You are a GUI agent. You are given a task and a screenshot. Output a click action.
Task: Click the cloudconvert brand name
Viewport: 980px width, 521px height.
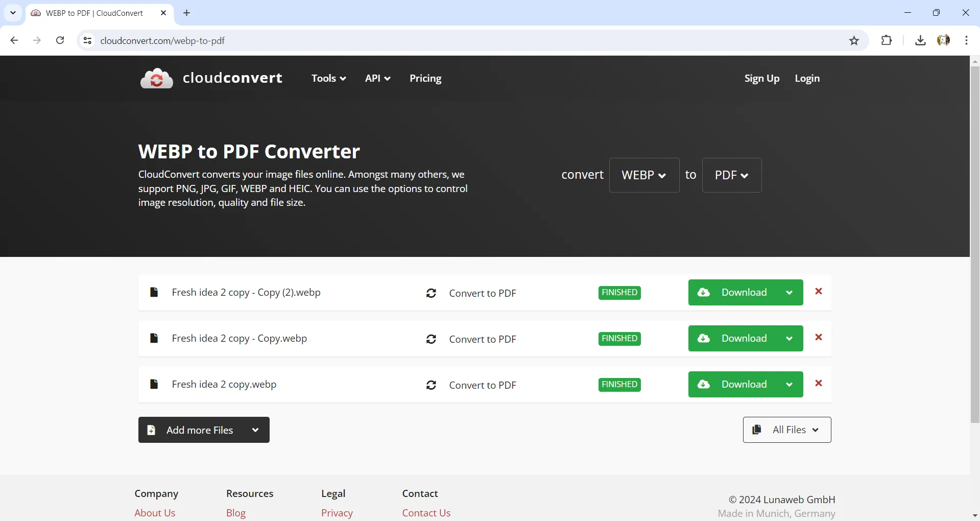(x=232, y=78)
